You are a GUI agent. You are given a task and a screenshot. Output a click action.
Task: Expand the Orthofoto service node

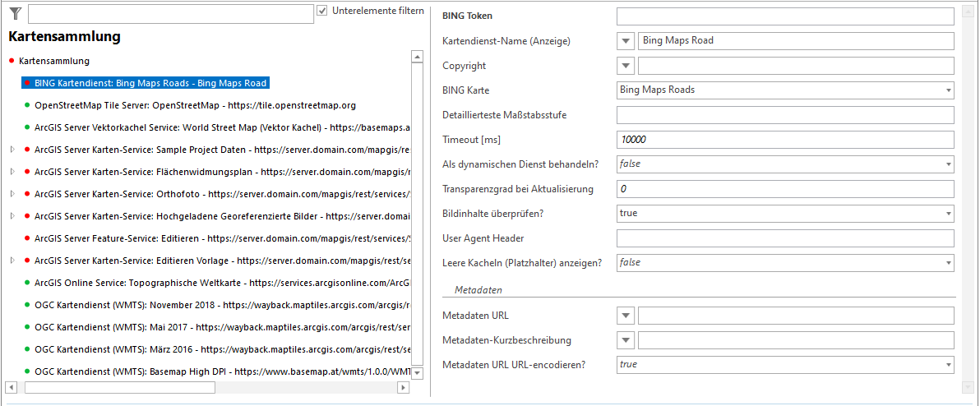13,194
